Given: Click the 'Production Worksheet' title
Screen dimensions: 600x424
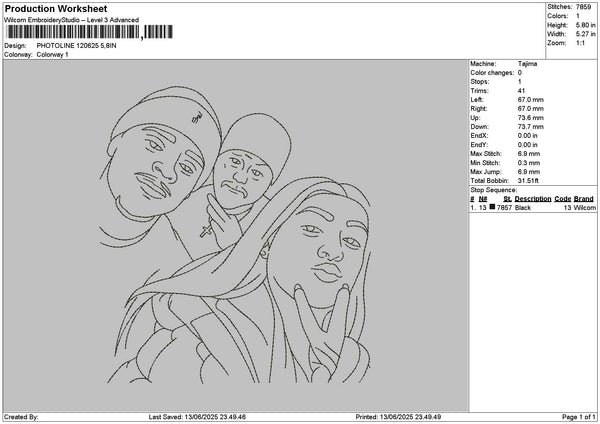Looking at the screenshot, I should 56,9.
